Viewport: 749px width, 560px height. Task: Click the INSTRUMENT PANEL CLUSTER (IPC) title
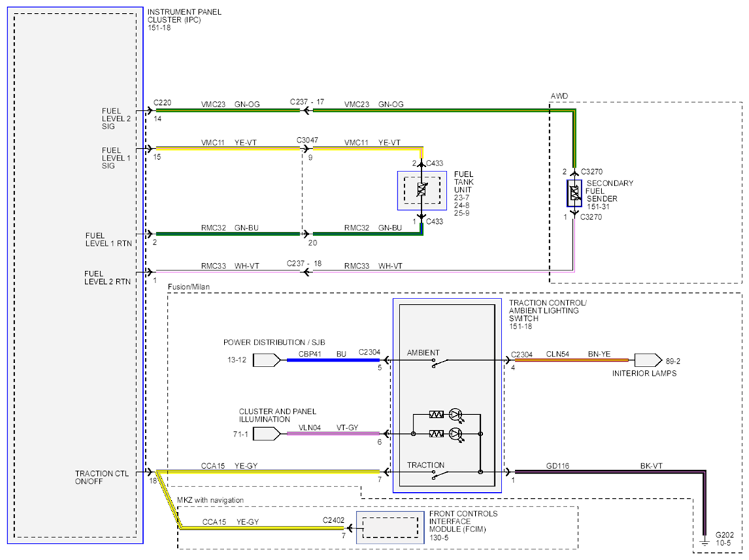click(x=184, y=16)
